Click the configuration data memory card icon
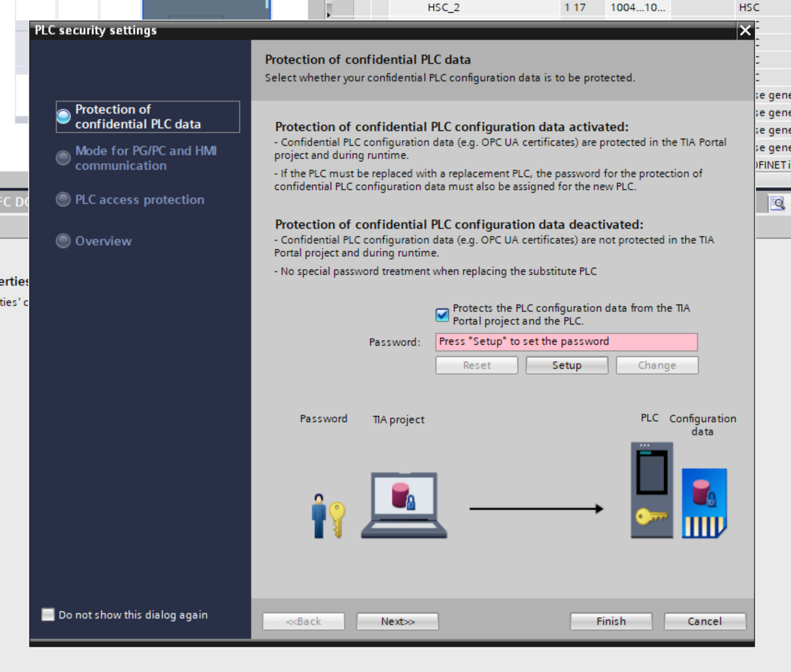 pos(704,503)
